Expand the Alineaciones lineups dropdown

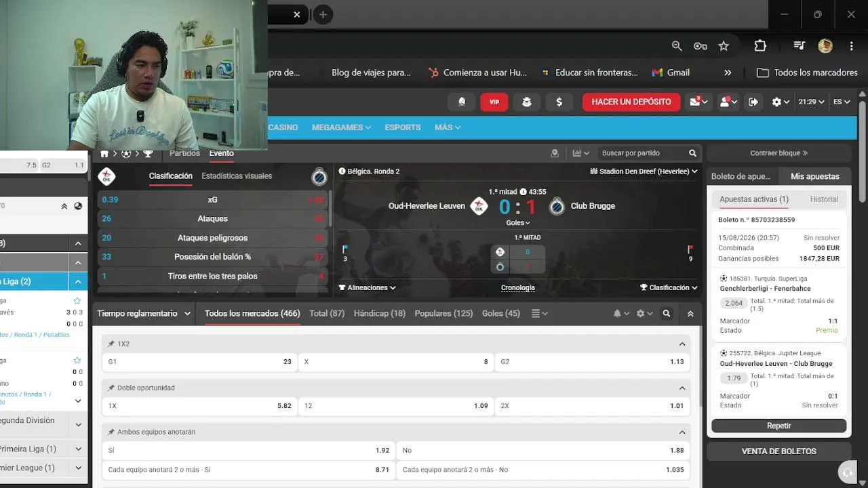(368, 287)
